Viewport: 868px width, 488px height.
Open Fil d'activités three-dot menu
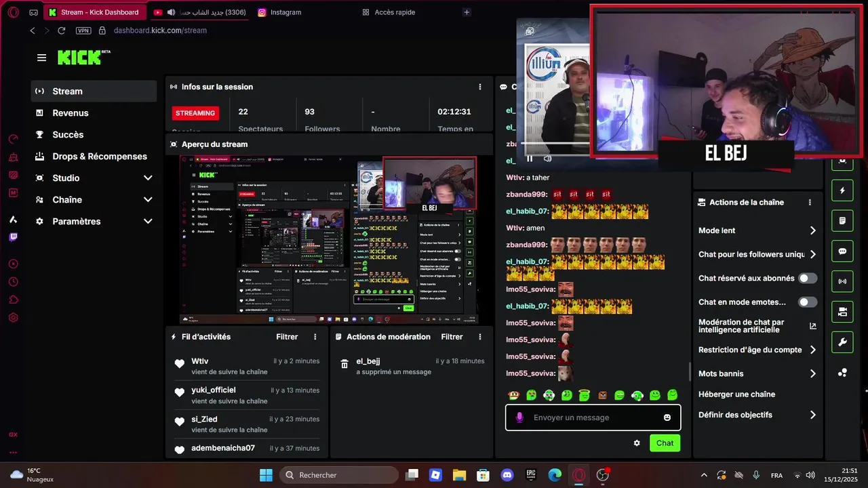click(x=315, y=337)
